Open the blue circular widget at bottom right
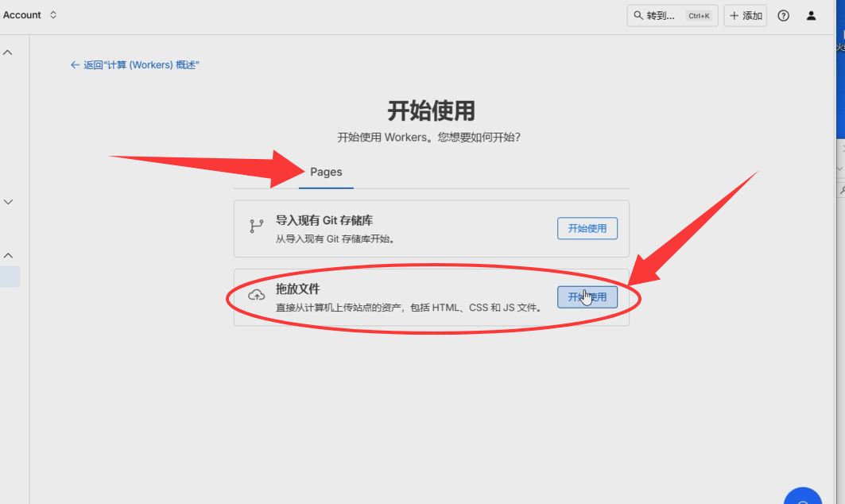 pyautogui.click(x=803, y=497)
